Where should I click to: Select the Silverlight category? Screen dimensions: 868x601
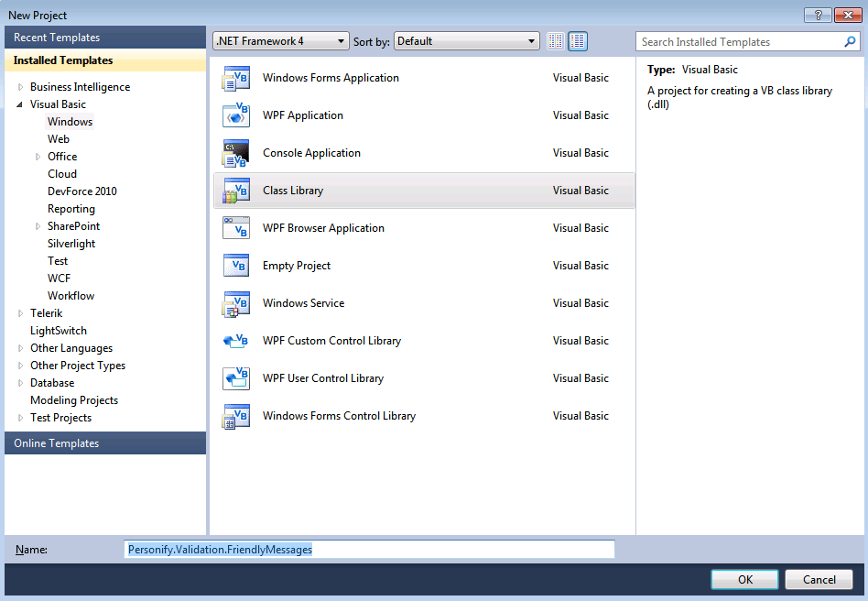point(71,244)
